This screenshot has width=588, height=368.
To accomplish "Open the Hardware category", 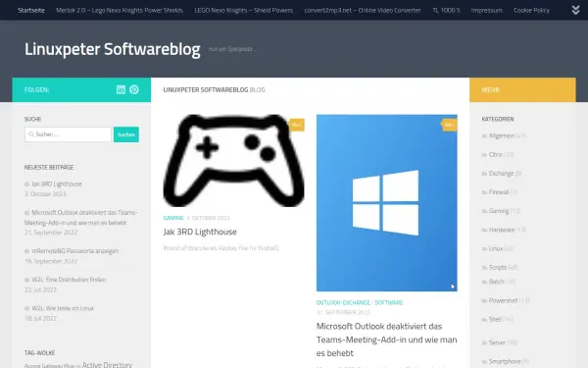I will pyautogui.click(x=502, y=230).
